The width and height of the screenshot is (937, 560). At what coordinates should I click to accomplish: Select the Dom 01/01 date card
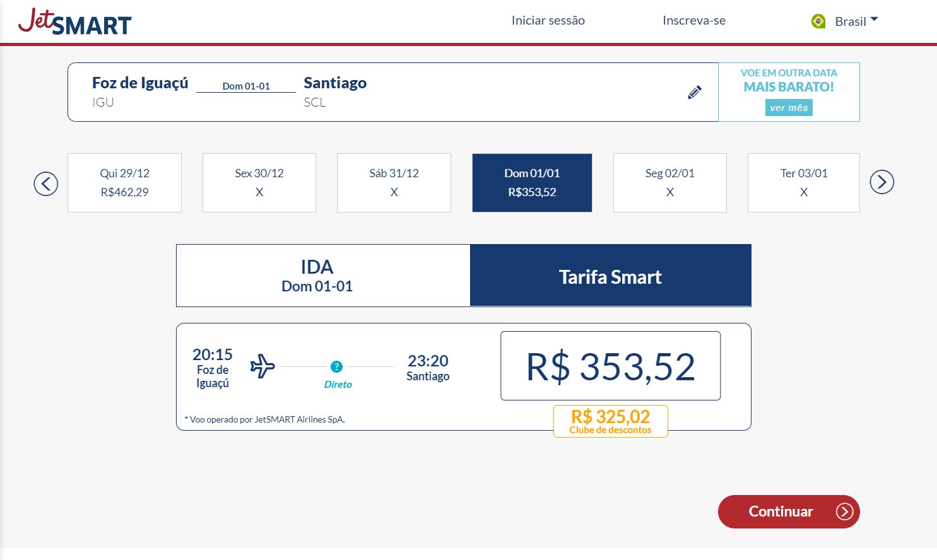(532, 183)
